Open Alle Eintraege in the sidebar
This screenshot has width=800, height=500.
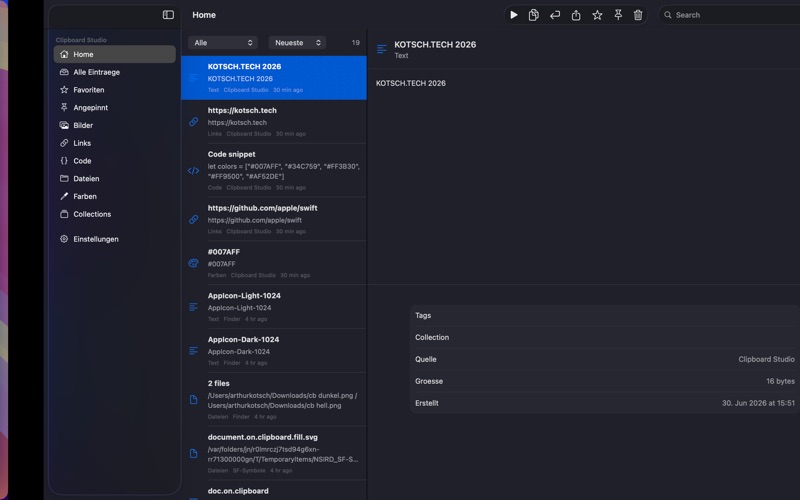115,72
